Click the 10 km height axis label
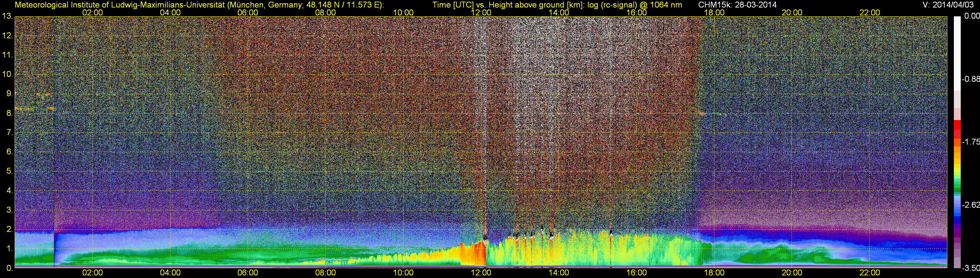980x278 pixels. [x=7, y=74]
